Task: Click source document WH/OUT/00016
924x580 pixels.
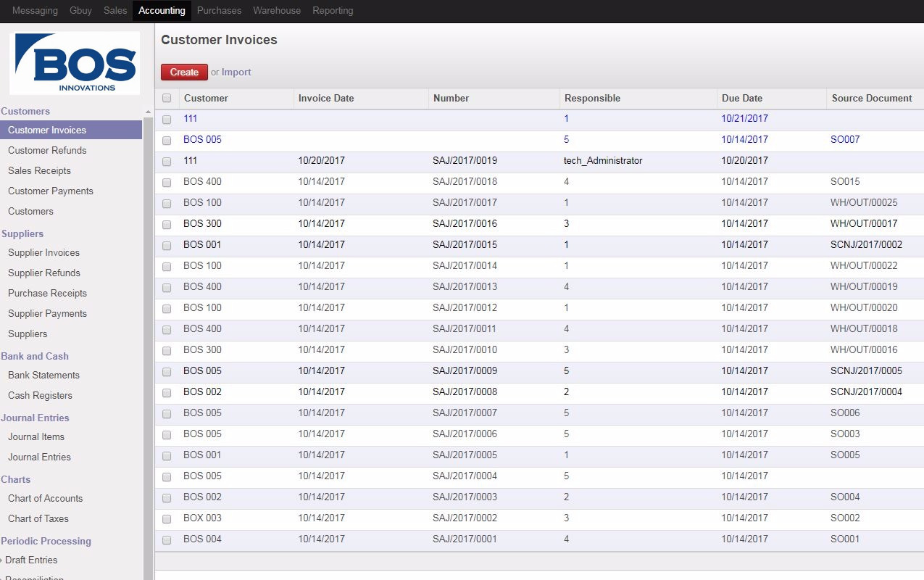Action: 864,349
